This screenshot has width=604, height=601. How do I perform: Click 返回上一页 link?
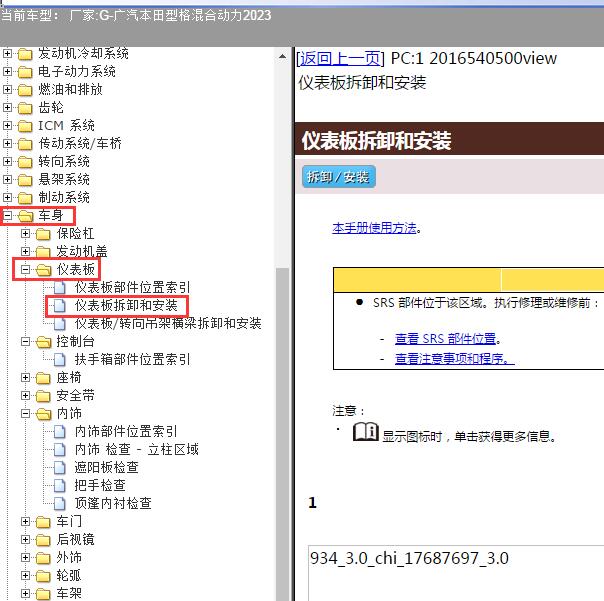(340, 59)
